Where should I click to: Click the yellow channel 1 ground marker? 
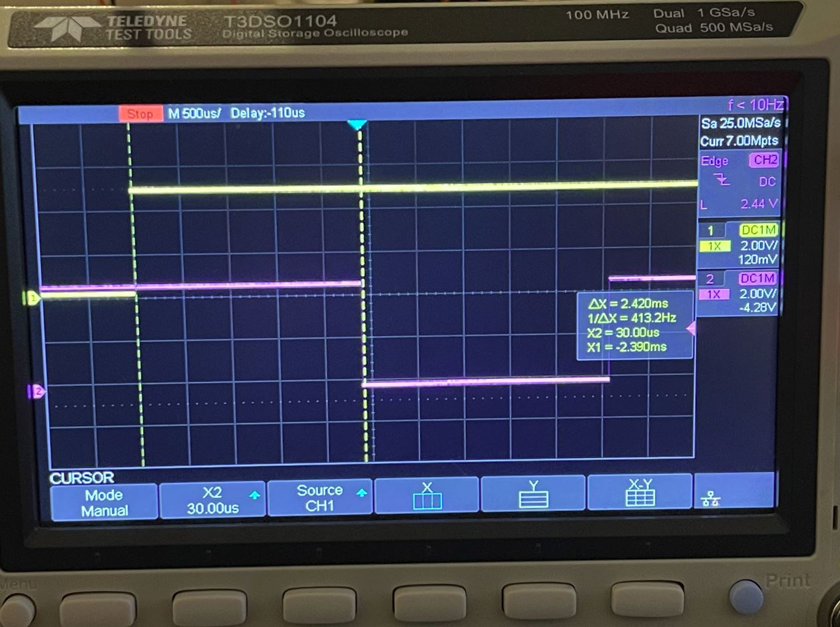click(31, 299)
